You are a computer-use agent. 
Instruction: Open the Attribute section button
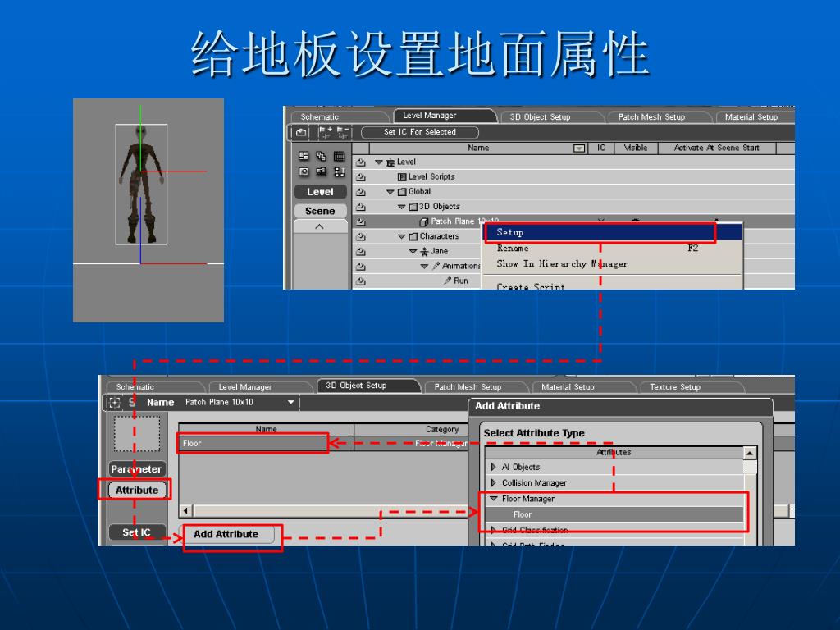(x=137, y=491)
